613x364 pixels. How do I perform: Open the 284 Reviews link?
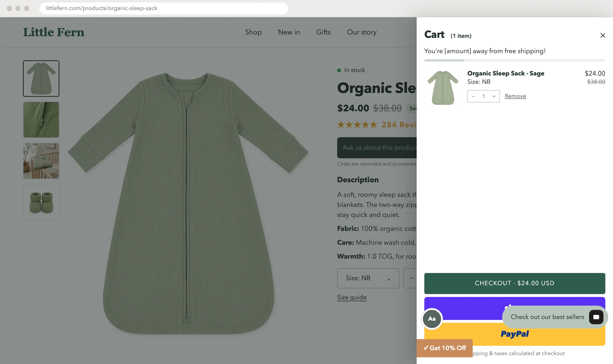click(x=399, y=125)
